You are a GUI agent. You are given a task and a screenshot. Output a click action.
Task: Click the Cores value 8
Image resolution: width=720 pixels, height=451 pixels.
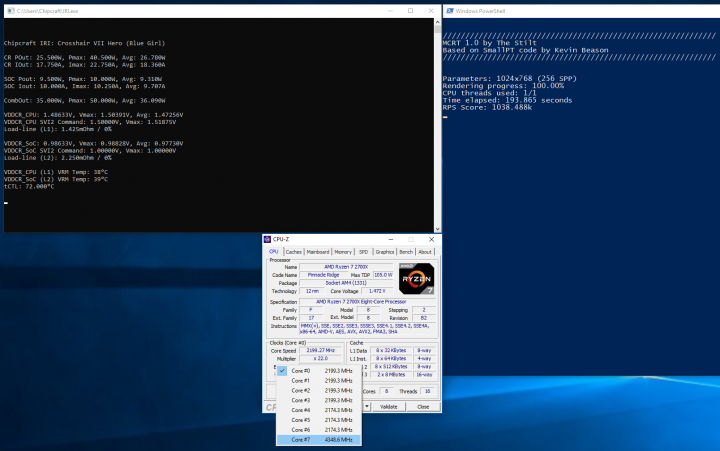click(387, 391)
